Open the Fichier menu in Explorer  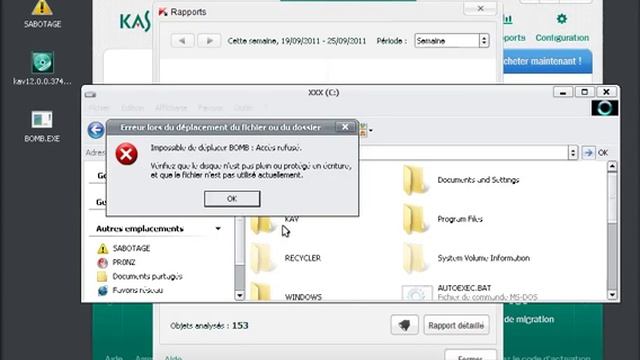pos(99,108)
